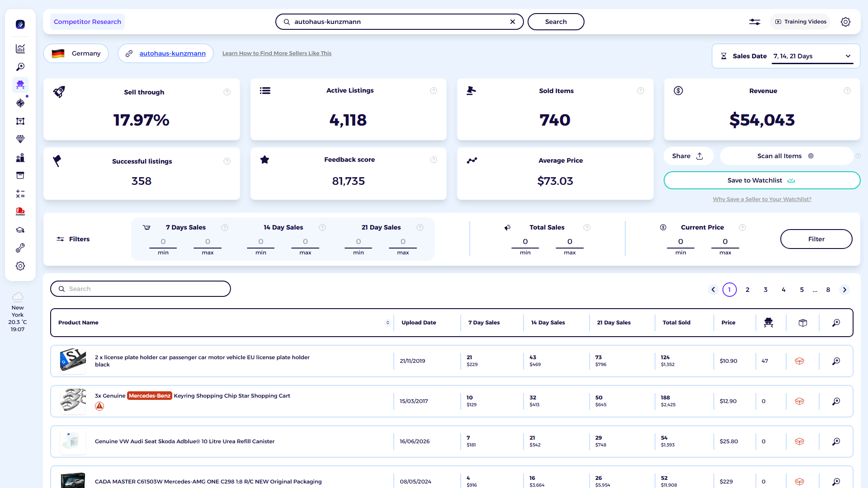
Task: Click the Revenue help question icon
Action: (847, 91)
